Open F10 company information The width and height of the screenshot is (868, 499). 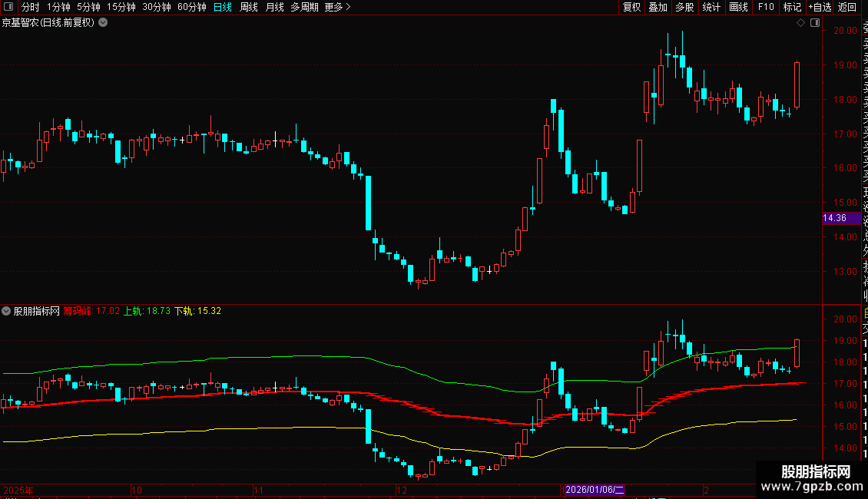click(x=766, y=7)
